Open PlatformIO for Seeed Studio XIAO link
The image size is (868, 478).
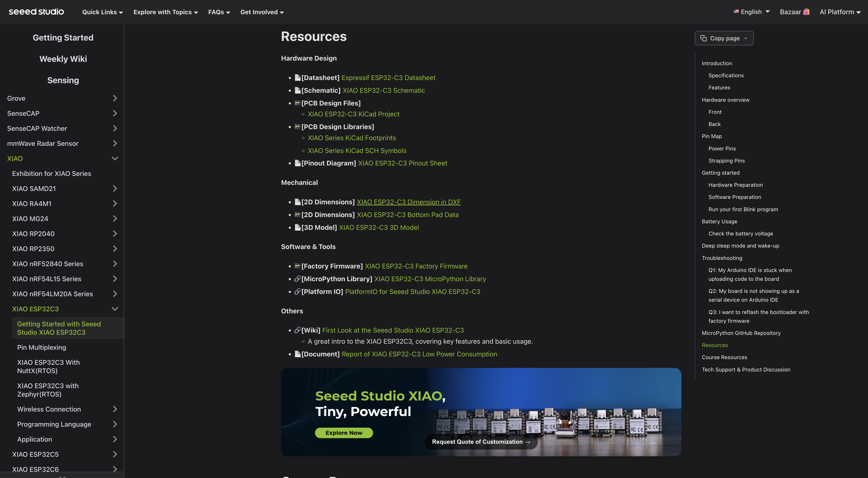412,292
